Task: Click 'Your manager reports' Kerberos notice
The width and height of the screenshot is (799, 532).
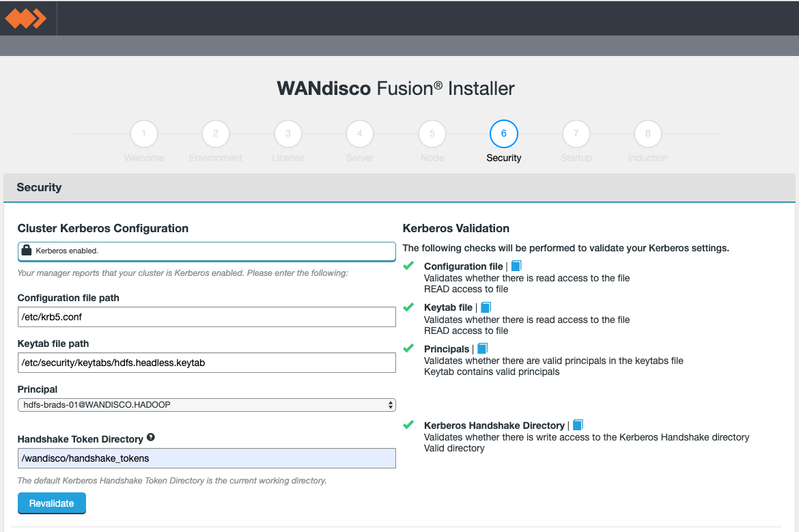Action: pyautogui.click(x=182, y=273)
